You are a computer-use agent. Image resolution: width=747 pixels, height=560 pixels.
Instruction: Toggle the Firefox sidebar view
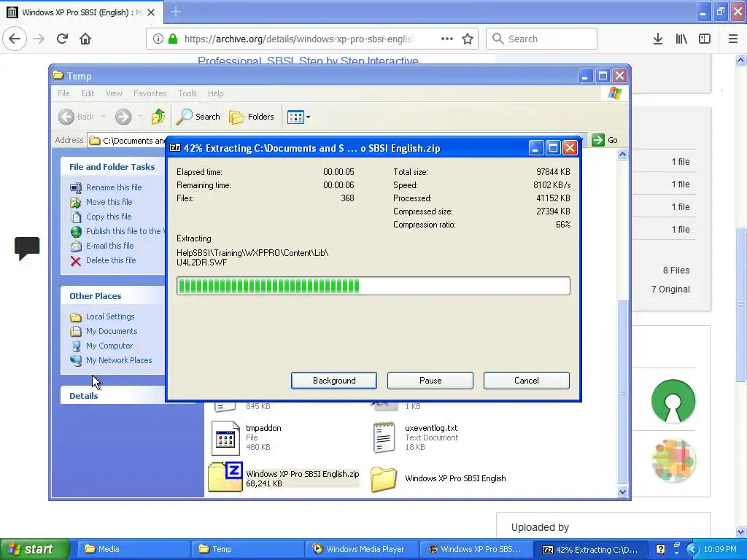pos(705,39)
